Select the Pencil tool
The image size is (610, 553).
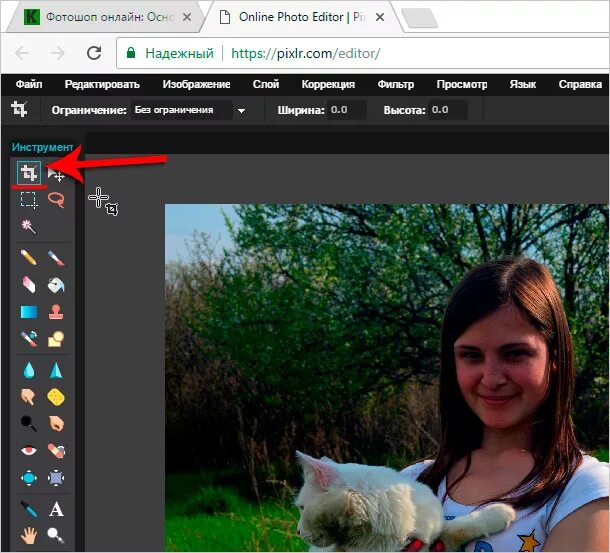(x=29, y=258)
